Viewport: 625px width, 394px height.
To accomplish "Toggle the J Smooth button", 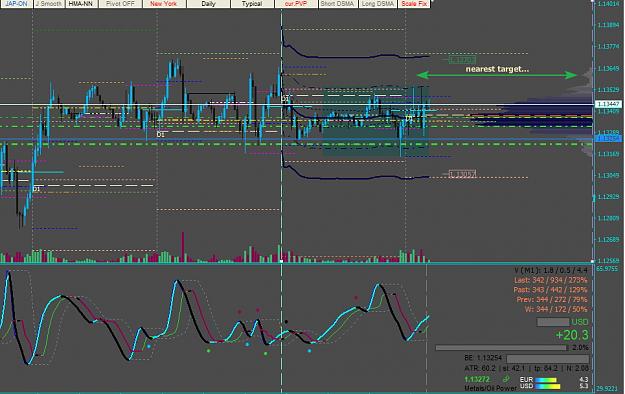I will (x=49, y=4).
